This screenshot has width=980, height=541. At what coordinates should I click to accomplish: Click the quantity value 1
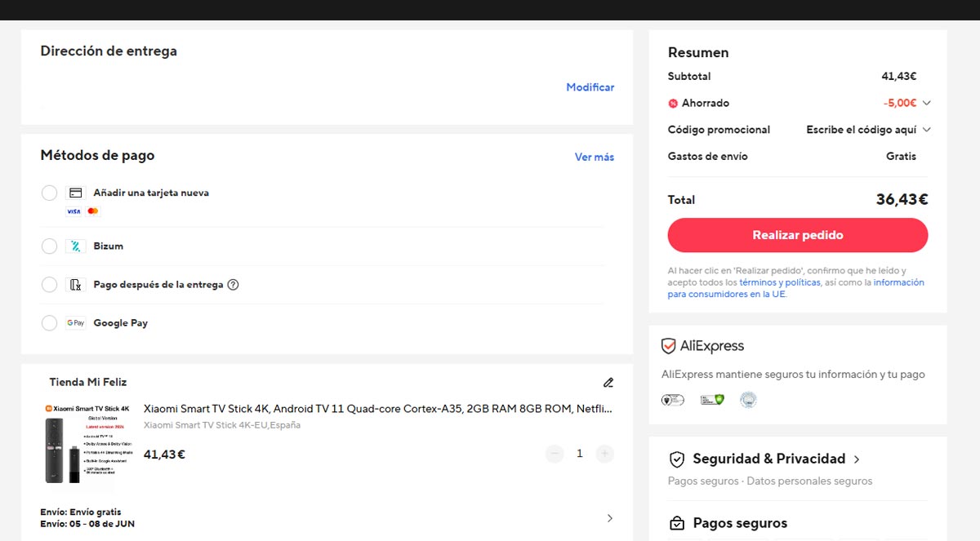(x=580, y=454)
